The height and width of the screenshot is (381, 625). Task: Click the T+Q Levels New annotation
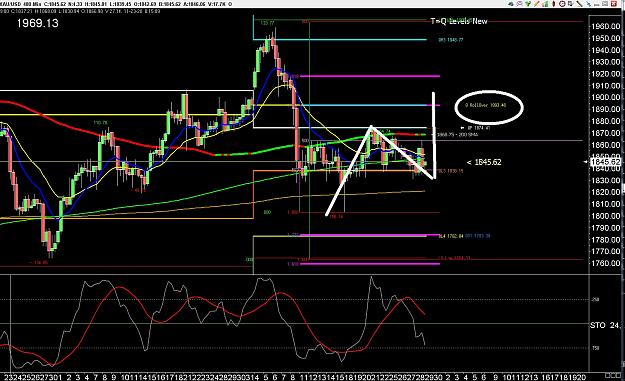coord(459,21)
